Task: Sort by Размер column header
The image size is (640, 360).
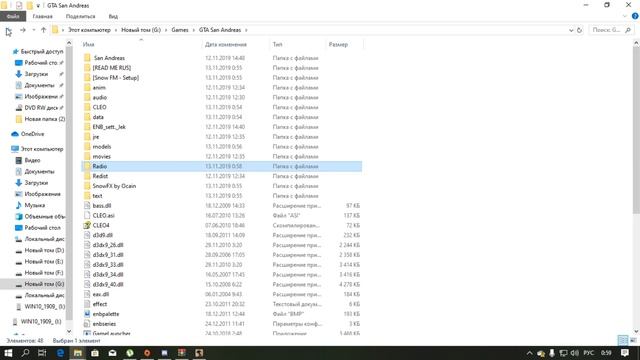Action: point(338,44)
